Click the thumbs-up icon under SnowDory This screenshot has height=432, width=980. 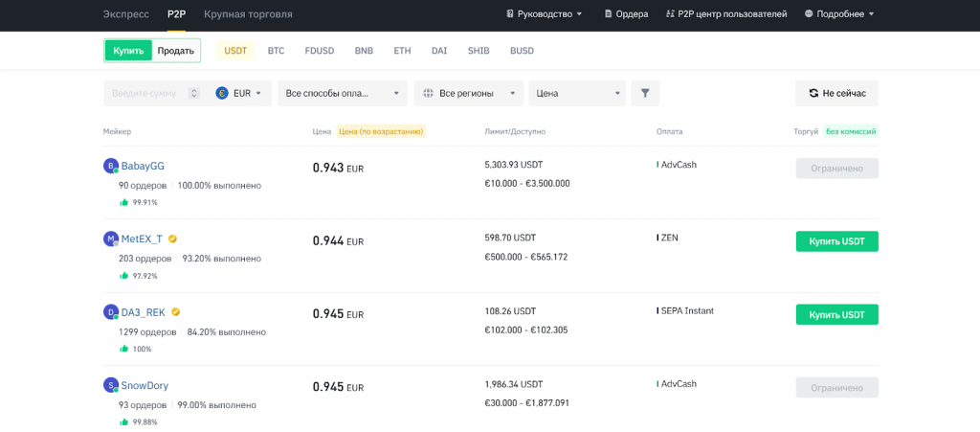click(123, 422)
